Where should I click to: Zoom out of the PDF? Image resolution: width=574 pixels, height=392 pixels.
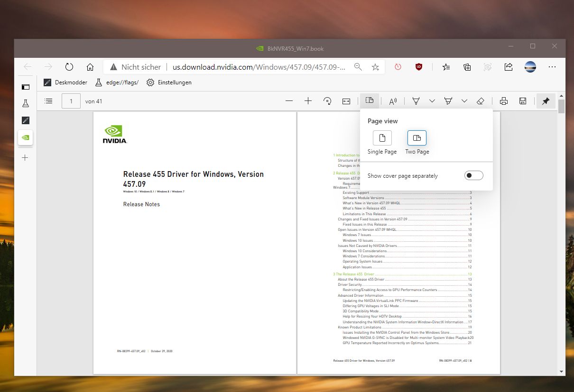pyautogui.click(x=289, y=101)
